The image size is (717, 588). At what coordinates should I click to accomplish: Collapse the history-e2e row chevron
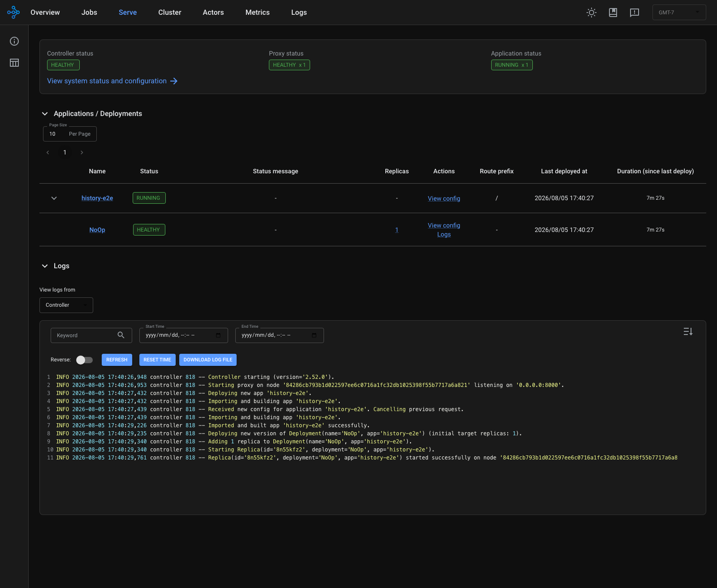(54, 198)
